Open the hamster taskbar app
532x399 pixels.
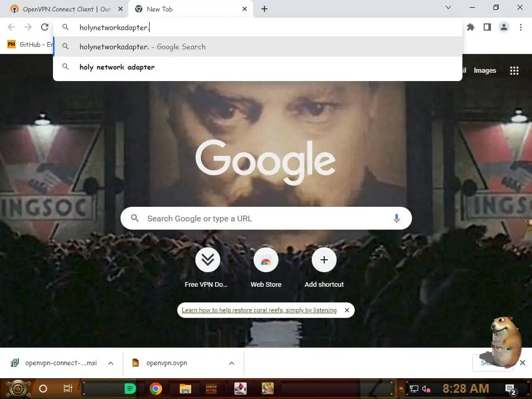(268, 389)
